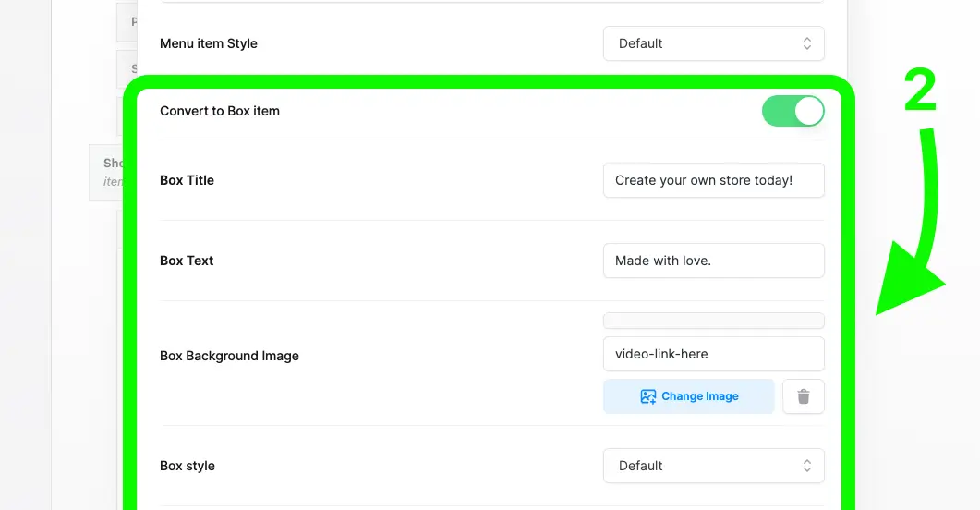Click the Box Background Image label

pyautogui.click(x=229, y=356)
